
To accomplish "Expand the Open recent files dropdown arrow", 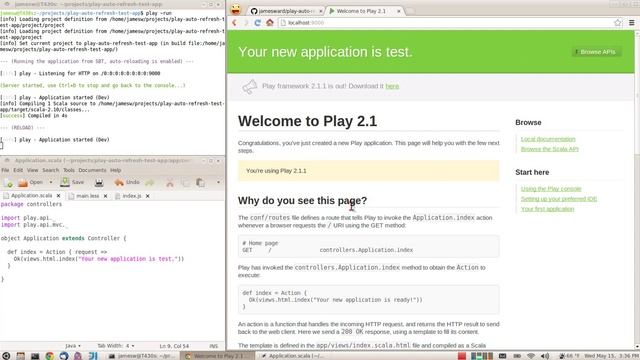I will pos(51,182).
